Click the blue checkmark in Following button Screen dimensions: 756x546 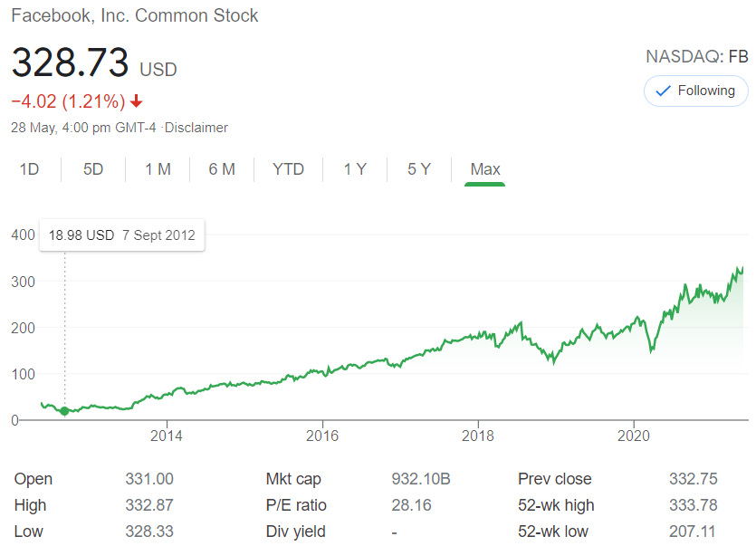click(664, 91)
